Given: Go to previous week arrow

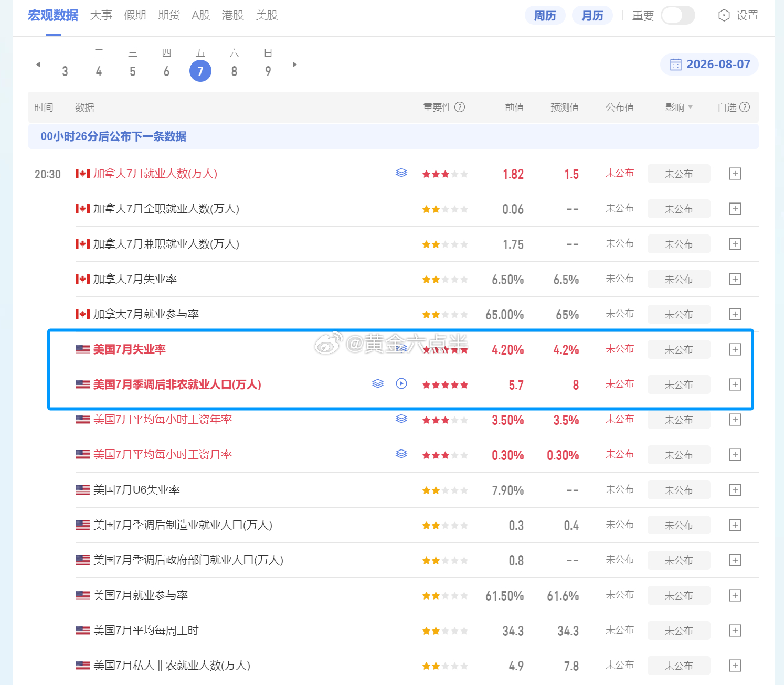Looking at the screenshot, I should point(38,65).
